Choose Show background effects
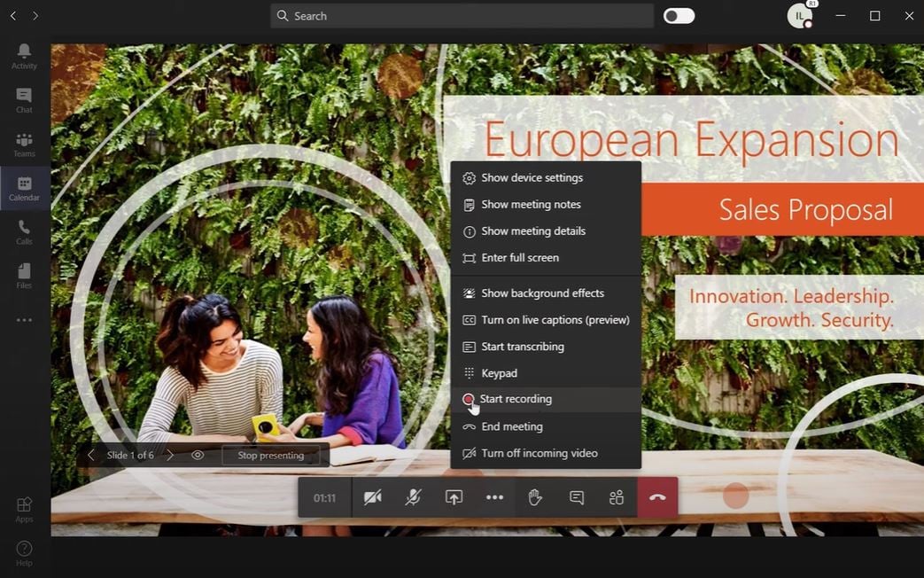Viewport: 924px width, 578px height. pos(546,293)
